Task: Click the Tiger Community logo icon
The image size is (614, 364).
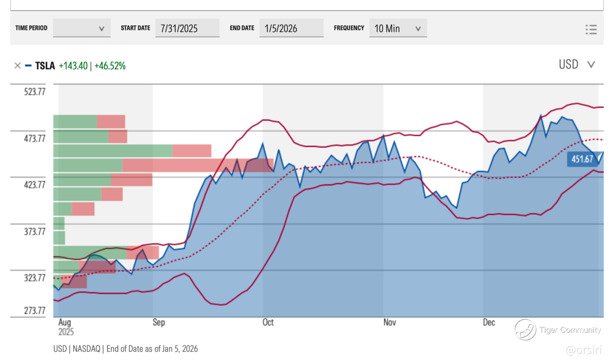Action: point(525,330)
